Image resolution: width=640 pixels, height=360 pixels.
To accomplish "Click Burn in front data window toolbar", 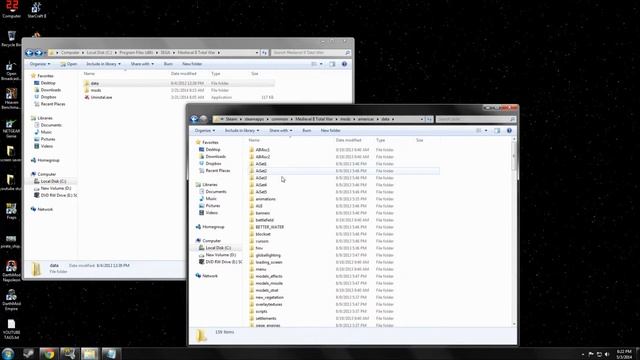I will pyautogui.click(x=307, y=131).
